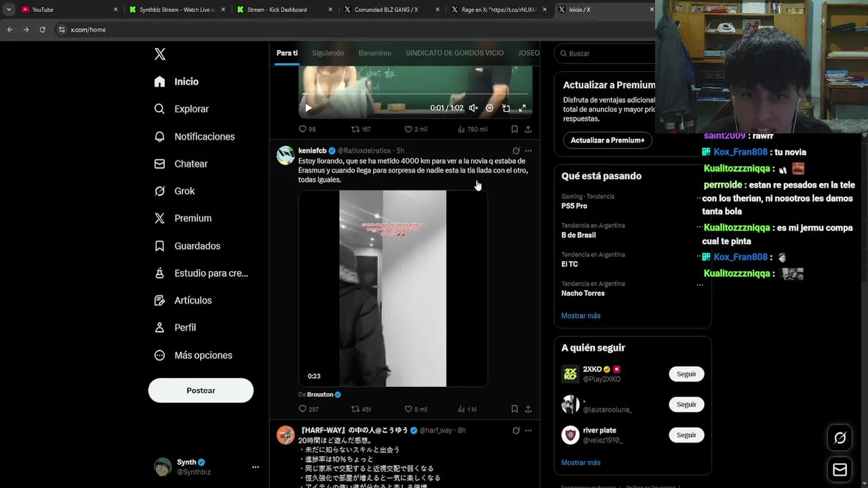Open Notificaciones in the sidebar
The image size is (868, 488).
pyautogui.click(x=194, y=136)
